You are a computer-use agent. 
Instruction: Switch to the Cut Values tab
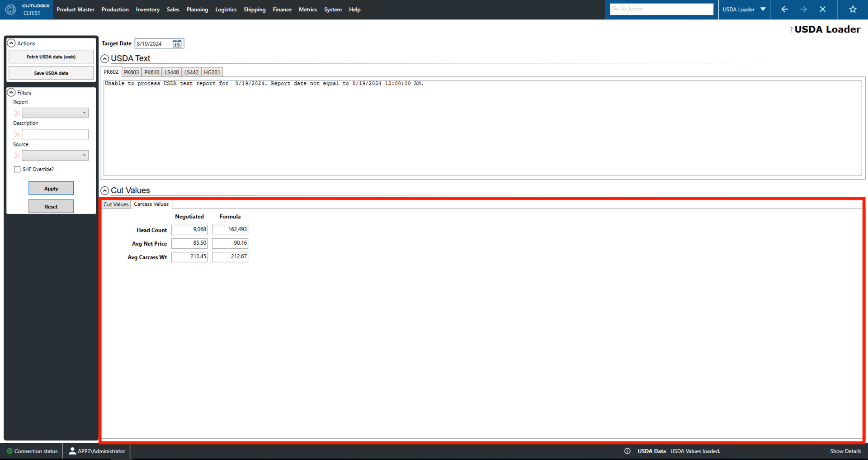click(x=116, y=204)
